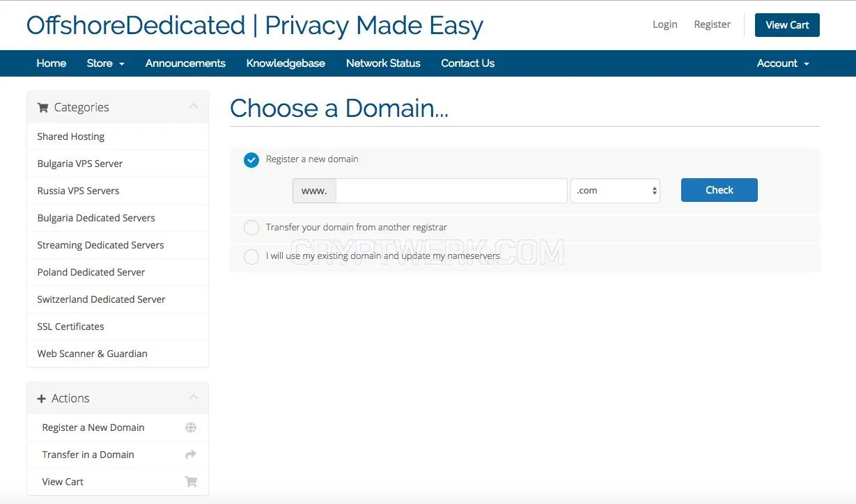The height and width of the screenshot is (504, 856).
Task: Click the cart icon in sidebar View Cart row
Action: [191, 482]
